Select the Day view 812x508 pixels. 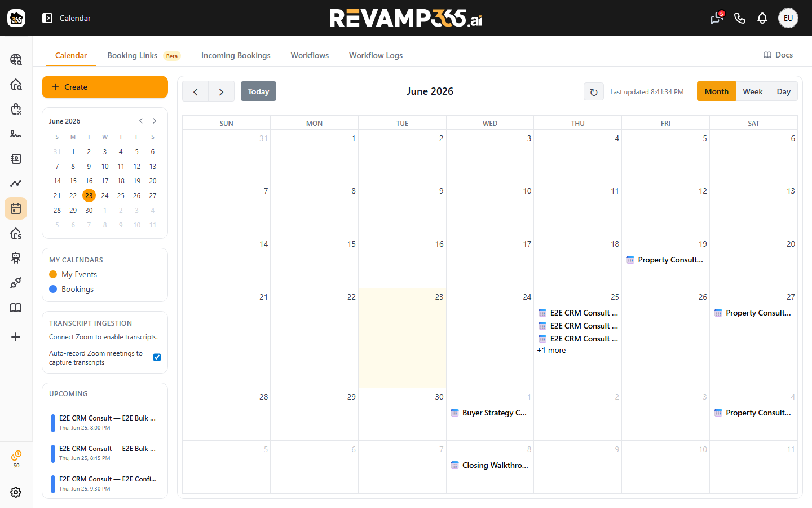783,91
